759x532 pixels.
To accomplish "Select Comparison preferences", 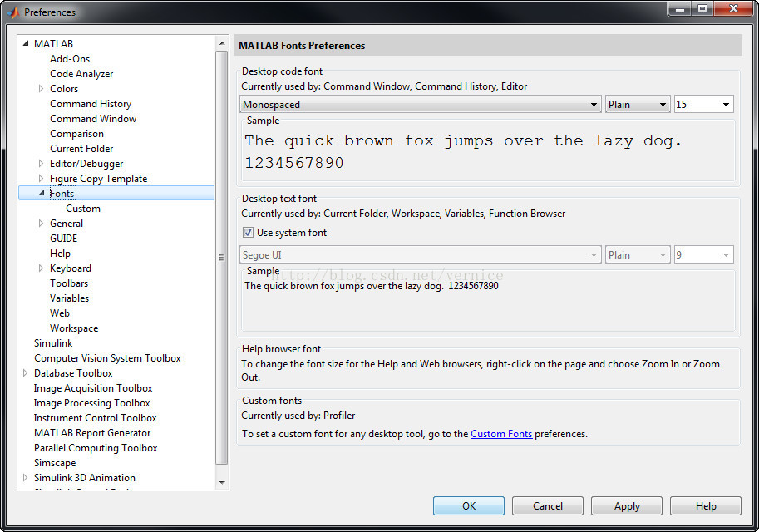I will [76, 134].
